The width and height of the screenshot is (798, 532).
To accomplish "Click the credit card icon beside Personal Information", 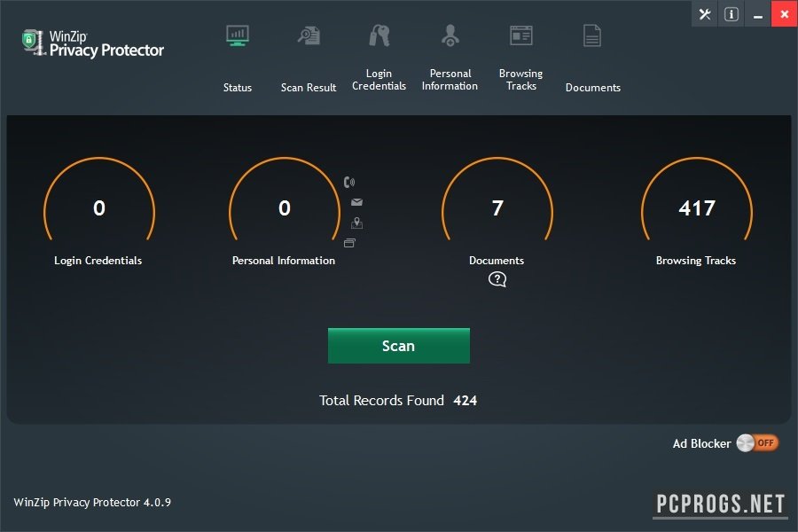I will (349, 243).
